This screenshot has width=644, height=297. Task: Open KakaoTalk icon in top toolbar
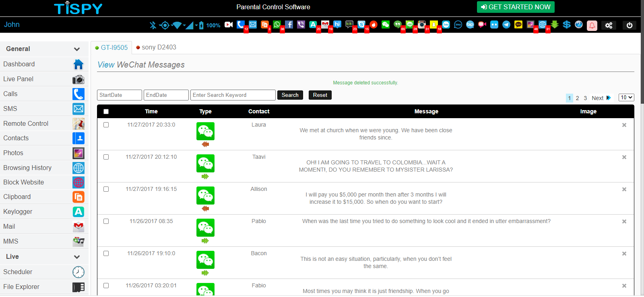coord(518,25)
